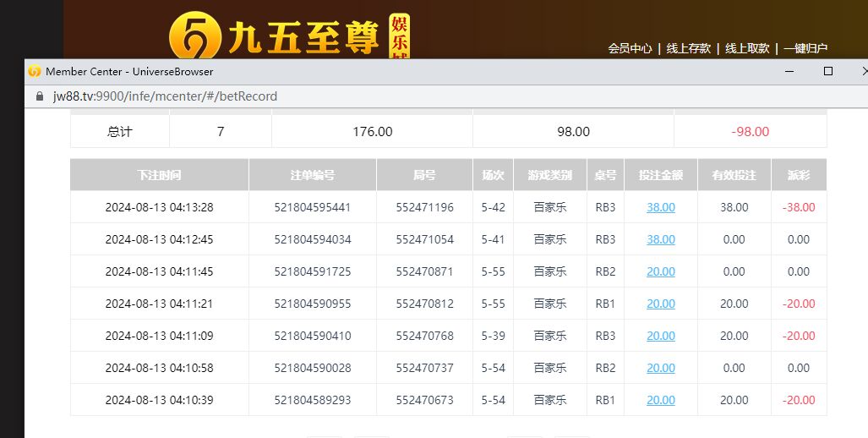The height and width of the screenshot is (438, 868).
Task: Open 38.00 bet amount for order 521804595441
Action: [661, 207]
